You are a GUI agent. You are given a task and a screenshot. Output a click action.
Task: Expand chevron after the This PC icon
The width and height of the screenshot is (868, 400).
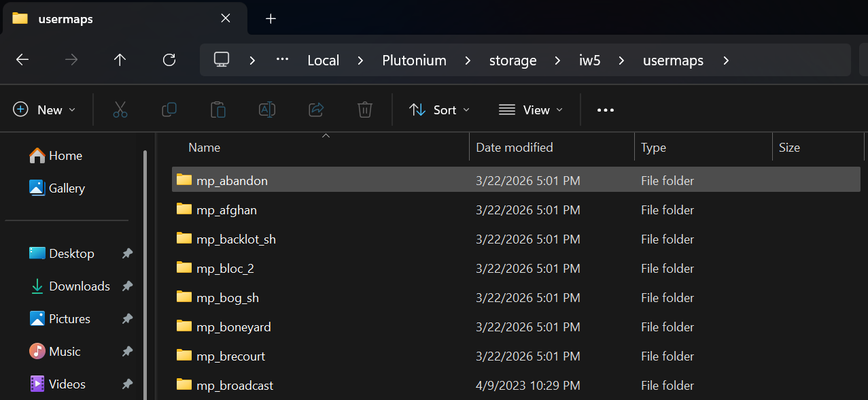coord(252,61)
